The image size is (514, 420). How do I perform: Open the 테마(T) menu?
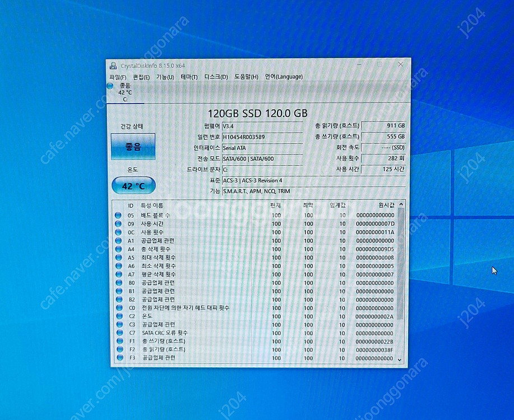click(x=189, y=77)
